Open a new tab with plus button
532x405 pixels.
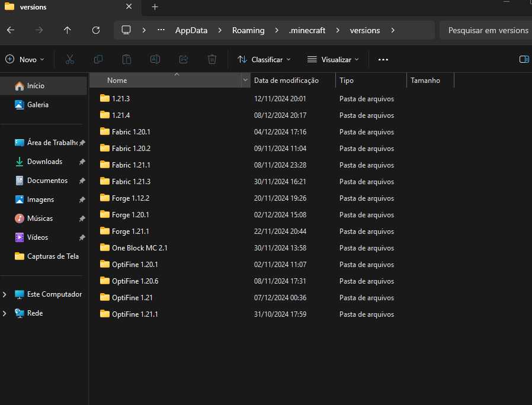coord(155,7)
